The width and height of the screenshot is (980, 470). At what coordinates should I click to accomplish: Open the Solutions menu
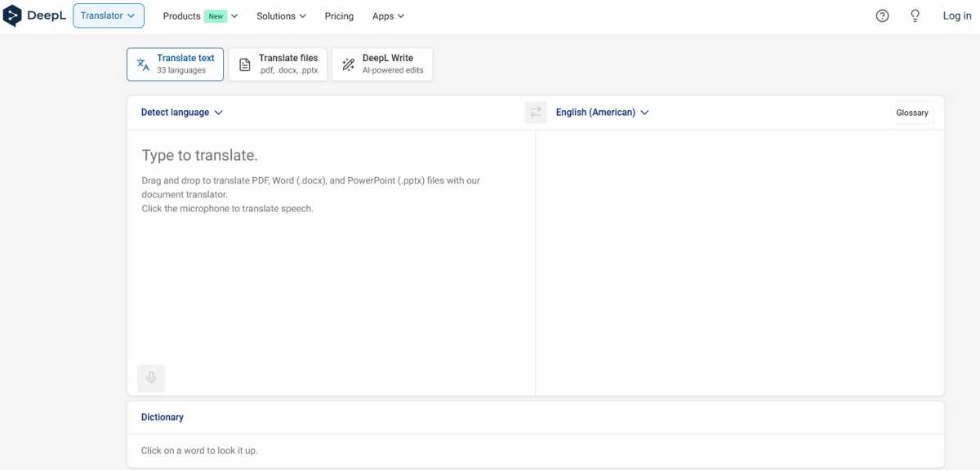pos(281,16)
